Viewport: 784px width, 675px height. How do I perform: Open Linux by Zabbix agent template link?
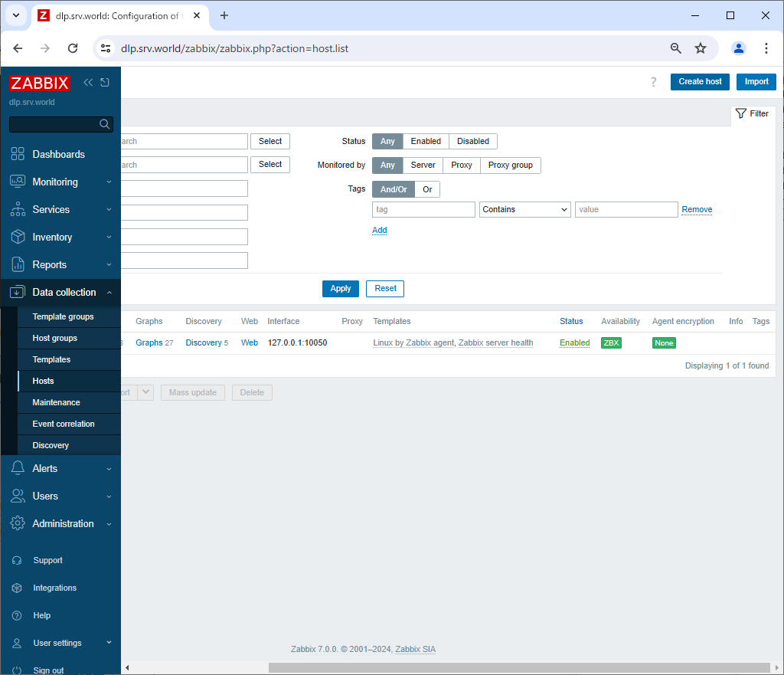[413, 342]
